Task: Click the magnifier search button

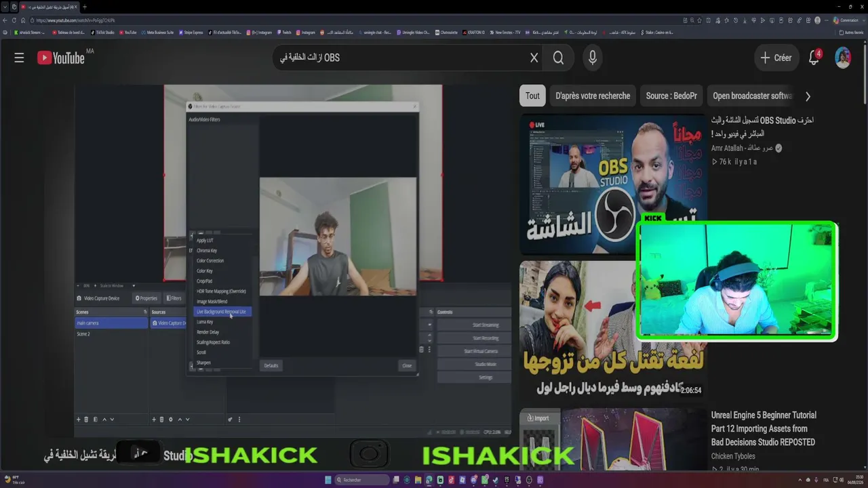Action: pos(558,58)
